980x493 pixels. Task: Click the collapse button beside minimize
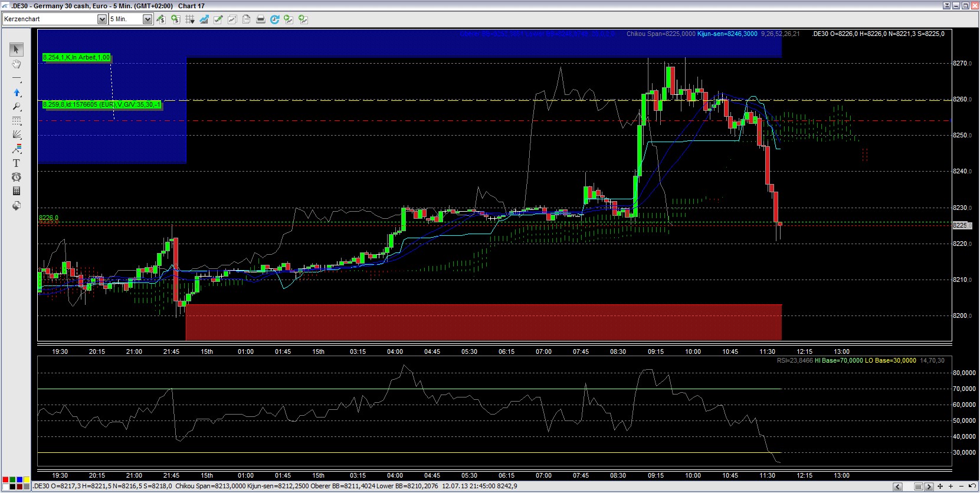[x=947, y=6]
